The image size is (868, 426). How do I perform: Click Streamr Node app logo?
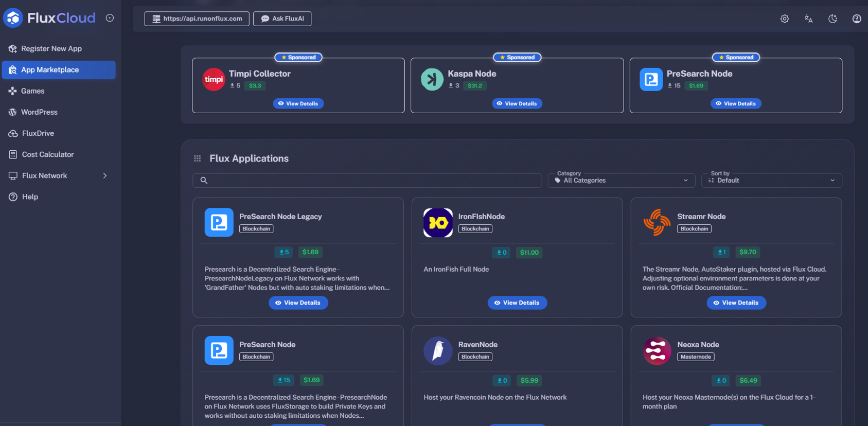pyautogui.click(x=657, y=222)
